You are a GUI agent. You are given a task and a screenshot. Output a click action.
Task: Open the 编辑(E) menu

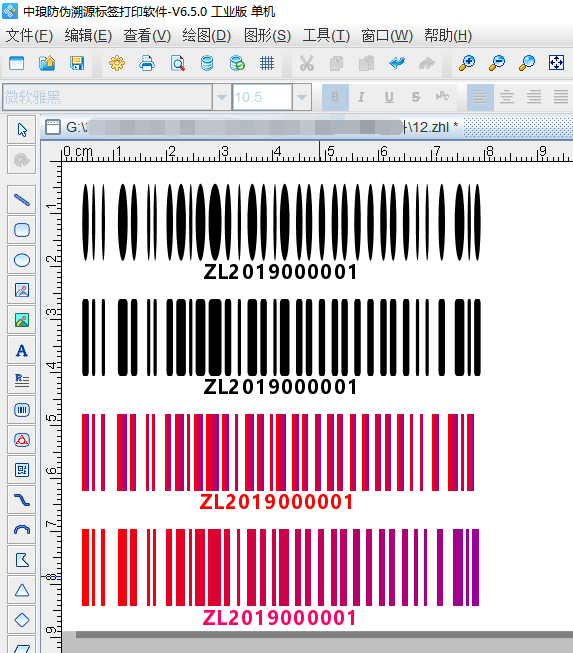coord(88,36)
